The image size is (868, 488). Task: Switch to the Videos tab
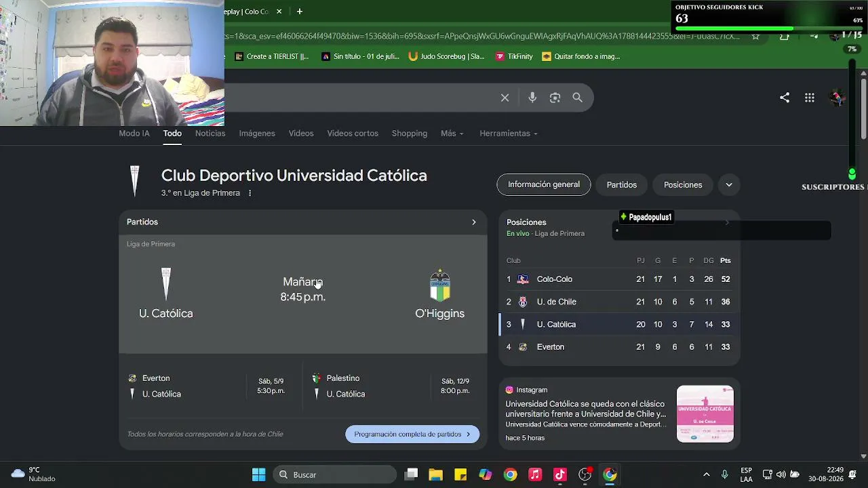[x=301, y=134]
